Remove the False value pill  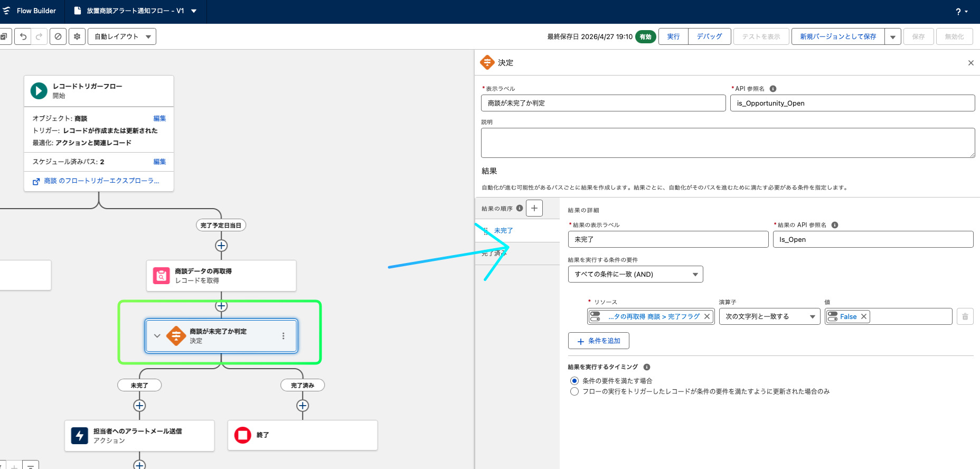(864, 316)
